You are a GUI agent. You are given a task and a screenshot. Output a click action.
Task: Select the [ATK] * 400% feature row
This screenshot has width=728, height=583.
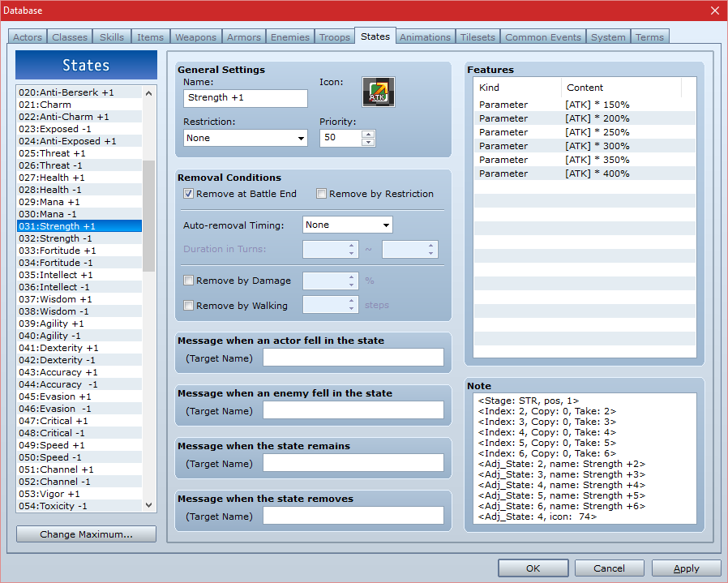coord(585,174)
